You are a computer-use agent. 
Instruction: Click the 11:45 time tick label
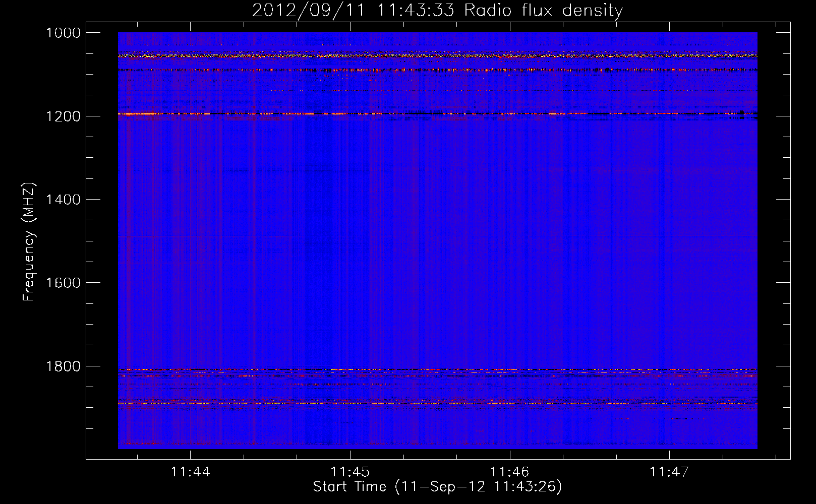coord(350,472)
